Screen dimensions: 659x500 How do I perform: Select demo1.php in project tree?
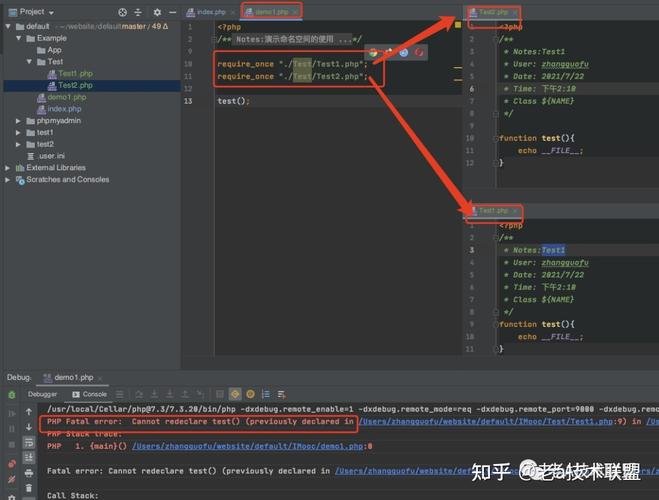tap(62, 97)
